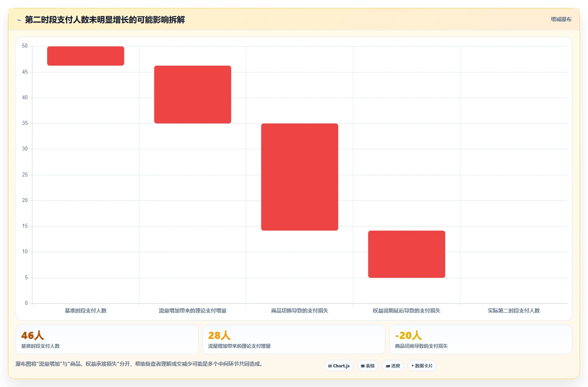Click the y-axis value 25
This screenshot has width=588, height=387.
[x=25, y=175]
